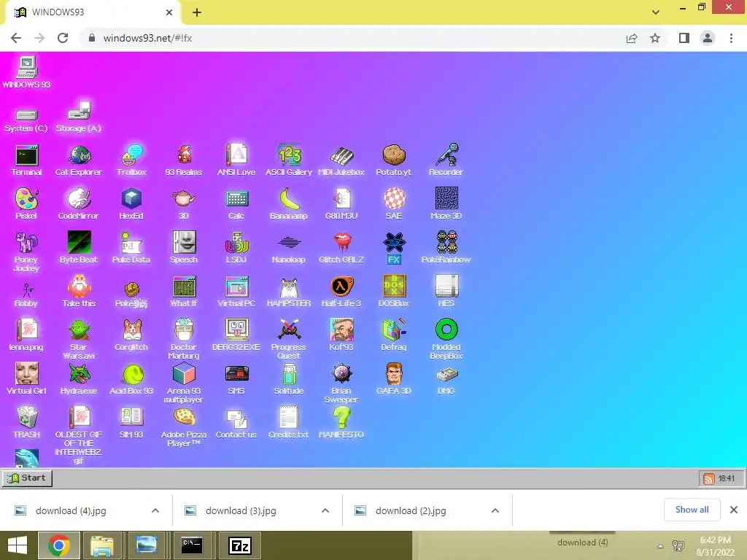Open Solitude icon
Image resolution: width=747 pixels, height=560 pixels.
pos(289,379)
